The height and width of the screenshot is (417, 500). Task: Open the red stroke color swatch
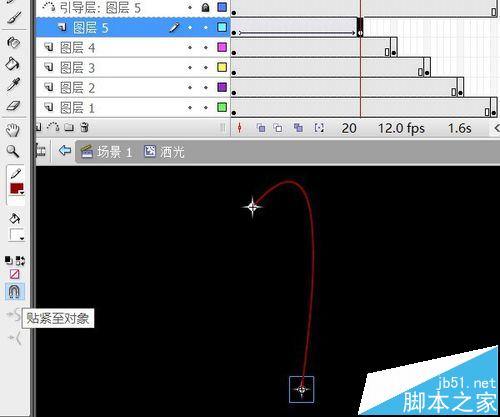click(x=17, y=189)
